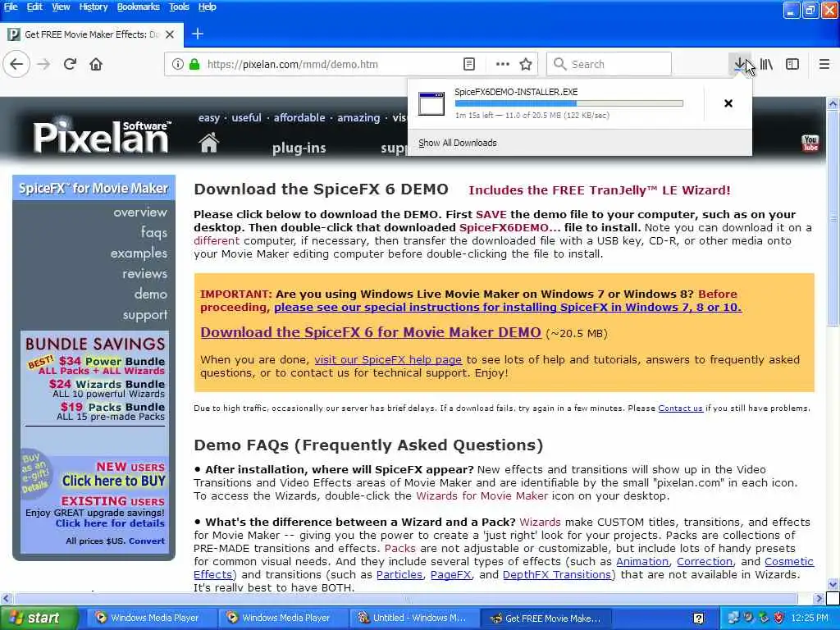This screenshot has height=630, width=840.
Task: Show site information icon in address bar
Action: click(177, 64)
